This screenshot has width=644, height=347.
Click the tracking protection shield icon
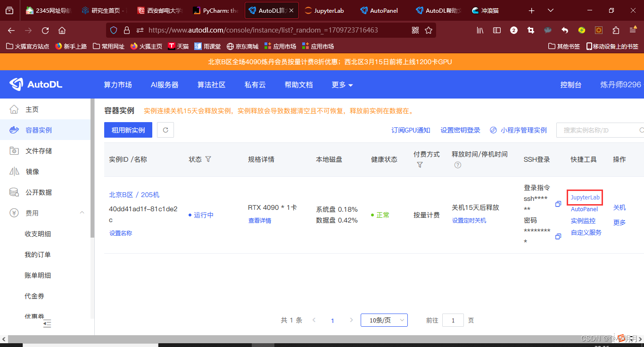pyautogui.click(x=114, y=30)
